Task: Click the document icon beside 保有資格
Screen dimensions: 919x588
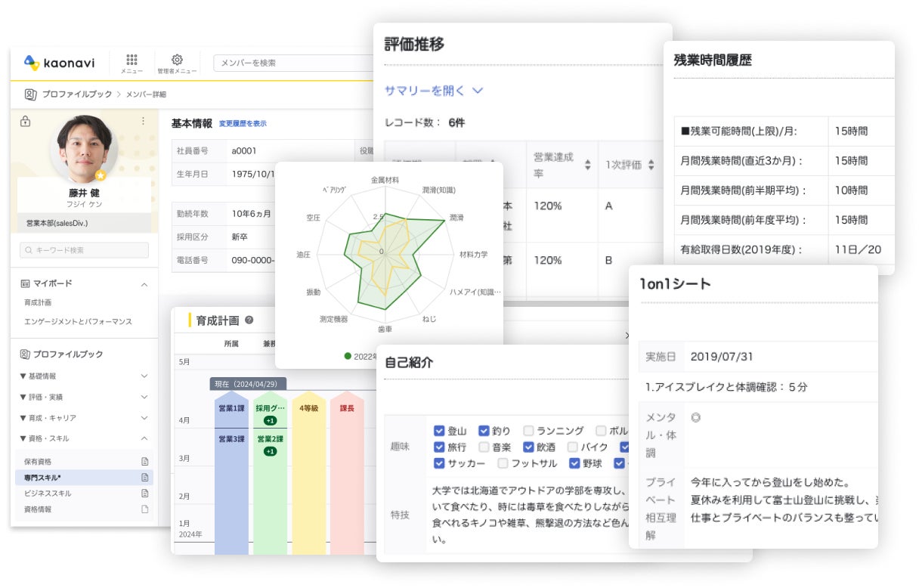Action: 144,461
